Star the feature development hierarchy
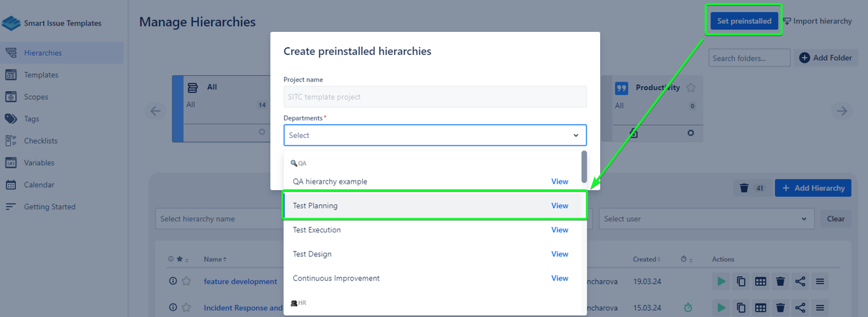 [186, 281]
